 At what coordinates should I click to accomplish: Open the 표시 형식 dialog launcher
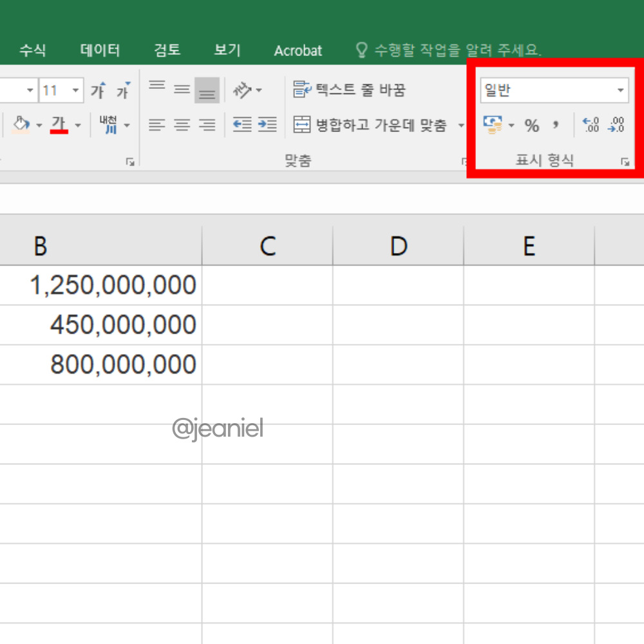coord(625,162)
